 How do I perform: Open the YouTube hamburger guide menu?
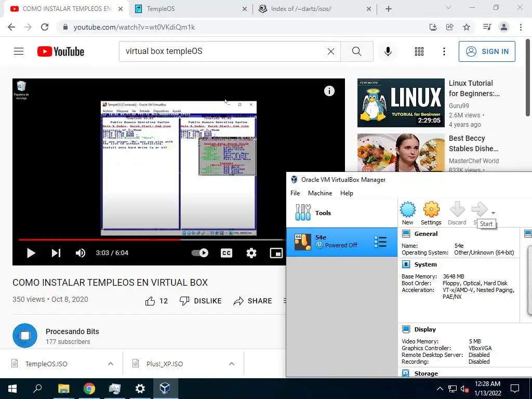click(19, 51)
